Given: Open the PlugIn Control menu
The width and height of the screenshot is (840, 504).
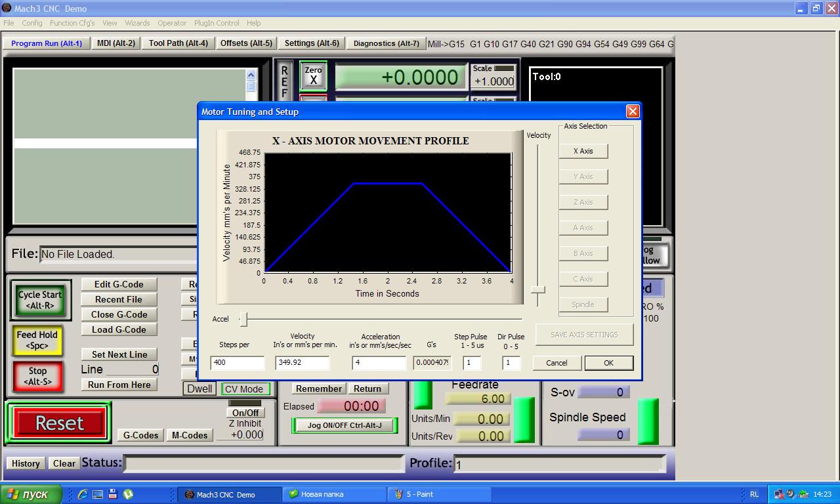Looking at the screenshot, I should pyautogui.click(x=217, y=23).
